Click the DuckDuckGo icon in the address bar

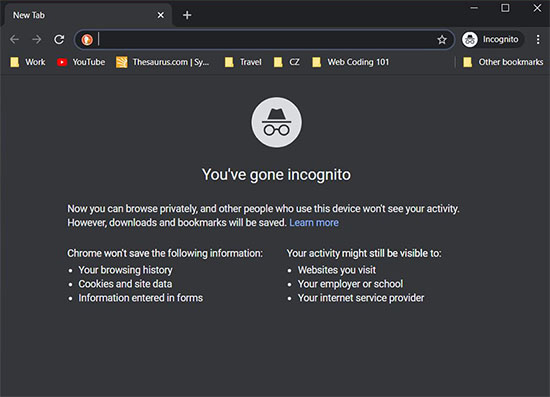[x=87, y=39]
